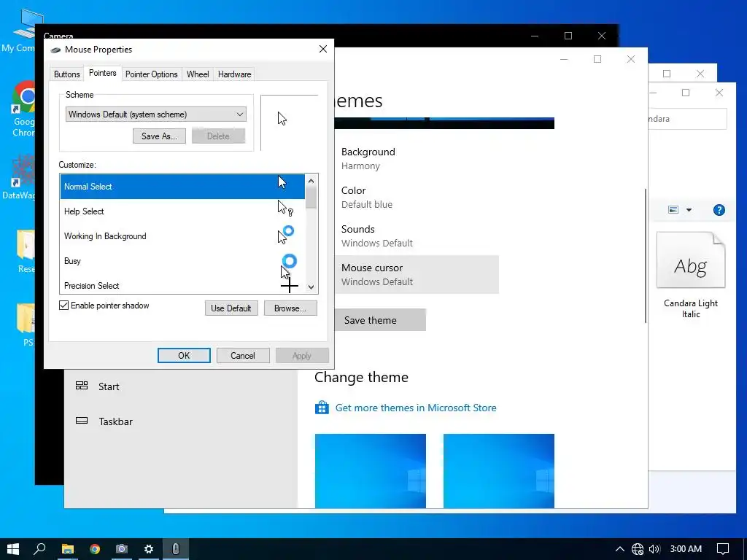Click the Microsoft Store bag icon
The width and height of the screenshot is (747, 560).
[322, 408]
